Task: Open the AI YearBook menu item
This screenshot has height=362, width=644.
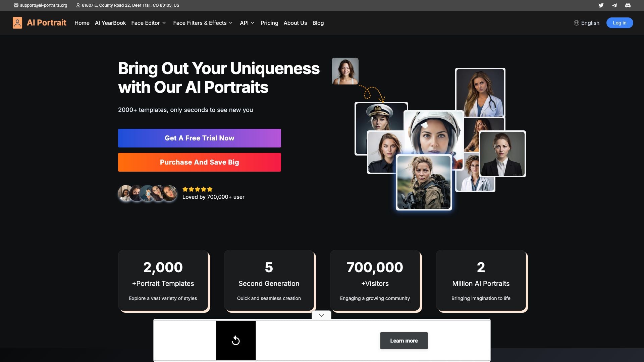Action: [110, 23]
